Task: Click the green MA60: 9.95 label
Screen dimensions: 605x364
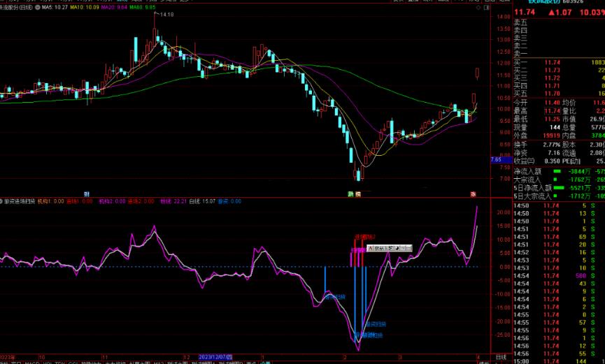Action: coord(143,7)
